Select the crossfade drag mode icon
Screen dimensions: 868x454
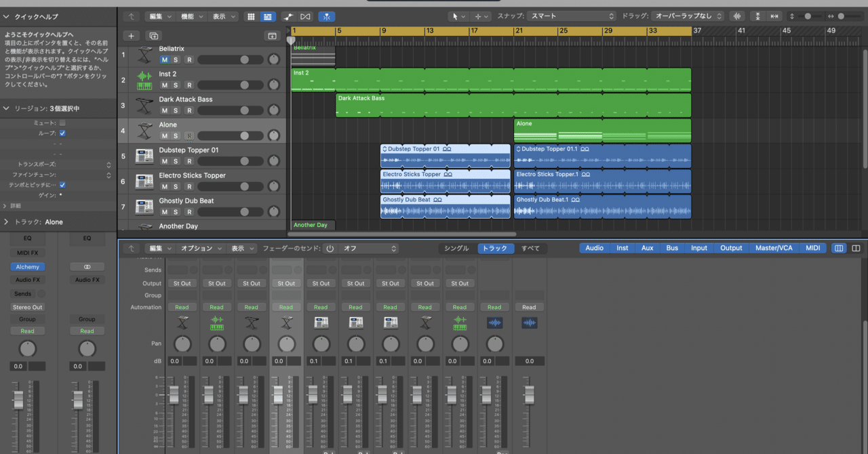pos(307,16)
